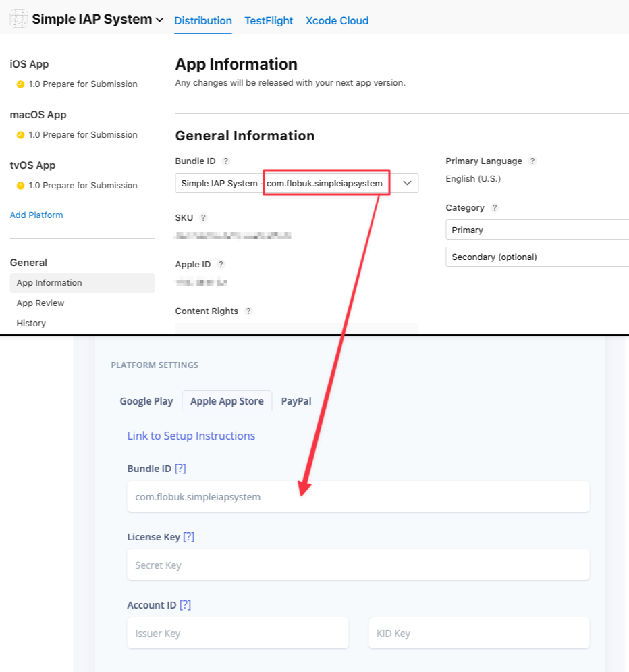Screen dimensions: 629x672
Task: Switch to the Xcode Cloud tab
Action: coord(337,21)
